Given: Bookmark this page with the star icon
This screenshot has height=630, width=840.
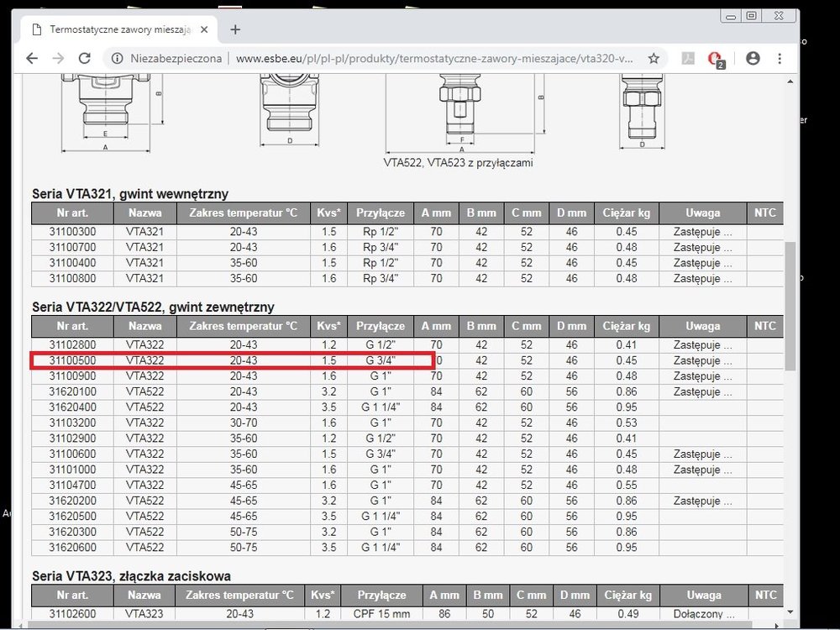Looking at the screenshot, I should (x=654, y=58).
